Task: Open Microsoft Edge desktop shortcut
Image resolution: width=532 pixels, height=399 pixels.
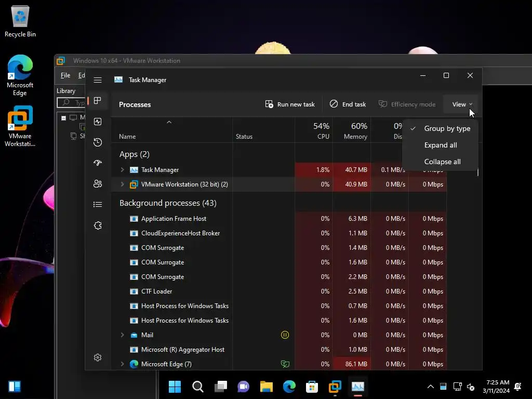Action: tap(20, 75)
